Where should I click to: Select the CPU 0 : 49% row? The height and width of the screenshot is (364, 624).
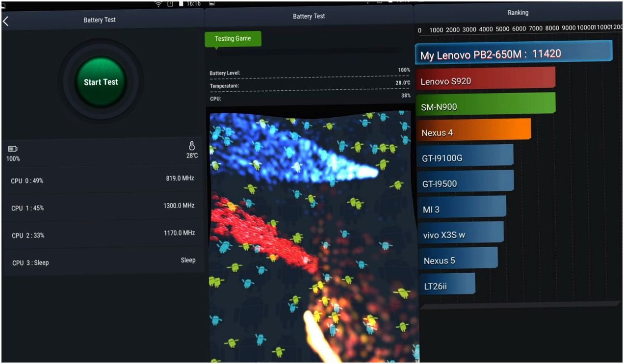pos(103,180)
